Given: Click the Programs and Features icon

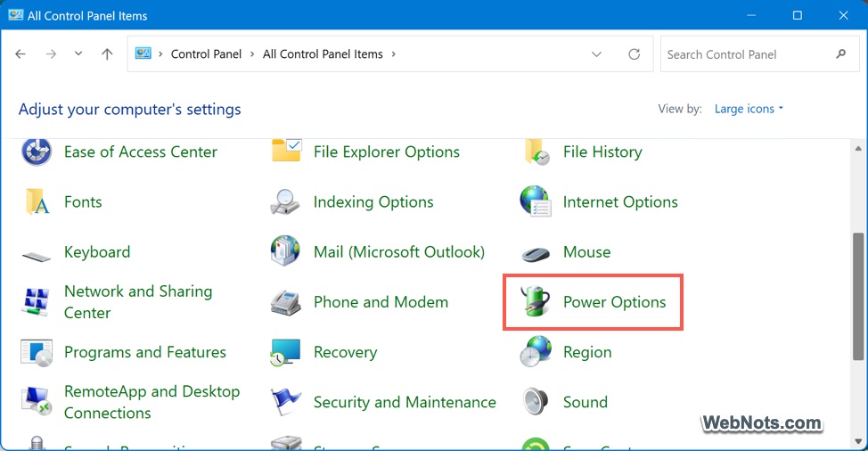Looking at the screenshot, I should click(x=37, y=353).
